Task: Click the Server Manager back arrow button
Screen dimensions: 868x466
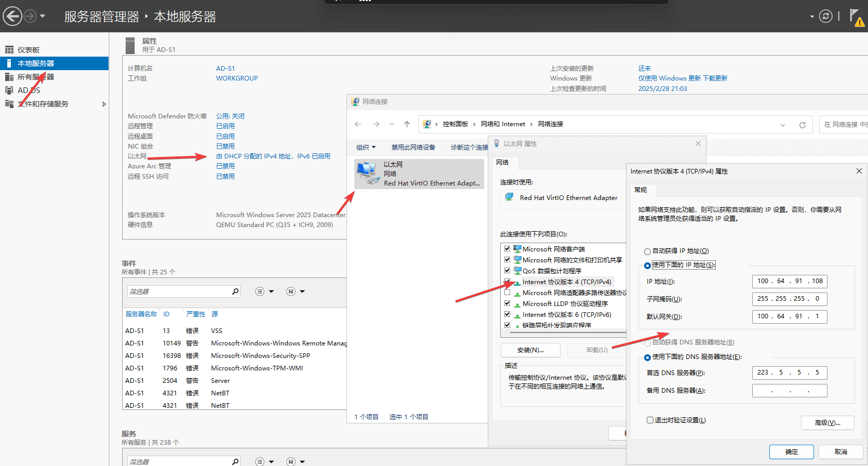Action: (12, 17)
